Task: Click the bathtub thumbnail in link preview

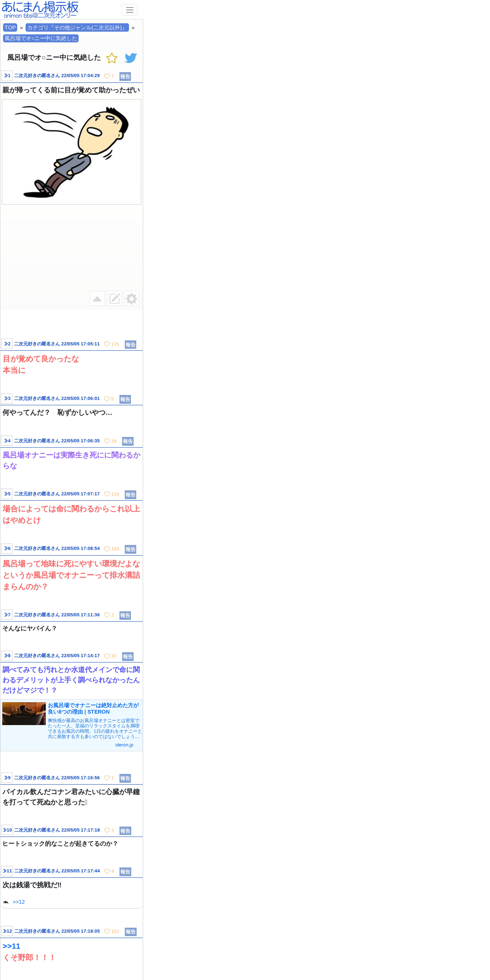Action: pyautogui.click(x=24, y=714)
